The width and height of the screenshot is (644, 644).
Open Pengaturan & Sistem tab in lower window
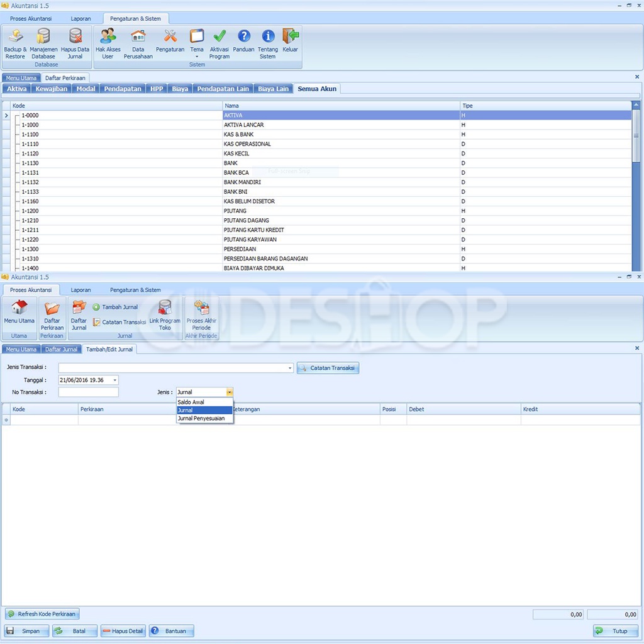click(x=135, y=290)
